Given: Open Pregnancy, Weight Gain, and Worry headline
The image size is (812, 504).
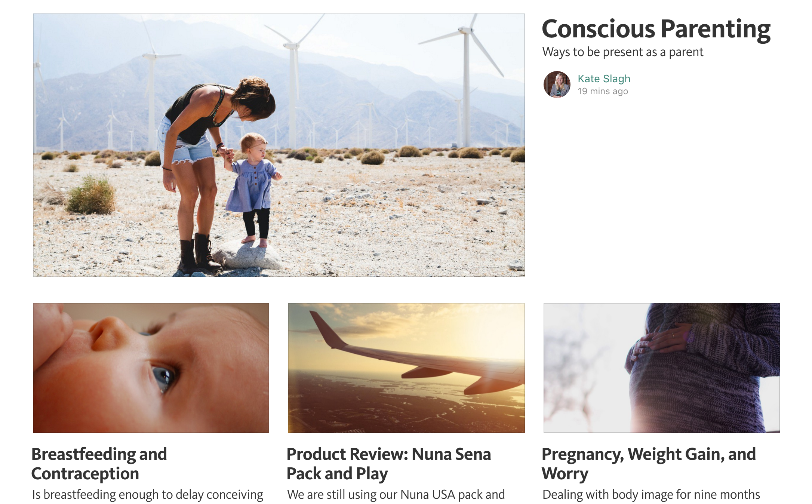Looking at the screenshot, I should 649,464.
